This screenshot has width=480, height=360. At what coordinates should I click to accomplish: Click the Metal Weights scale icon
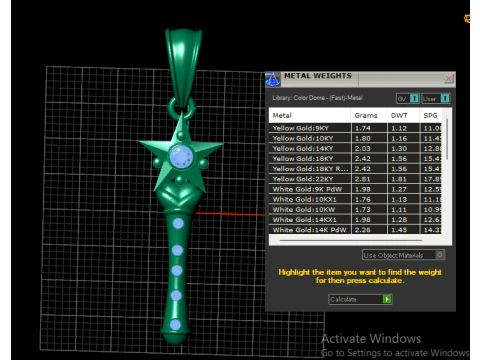click(x=273, y=79)
